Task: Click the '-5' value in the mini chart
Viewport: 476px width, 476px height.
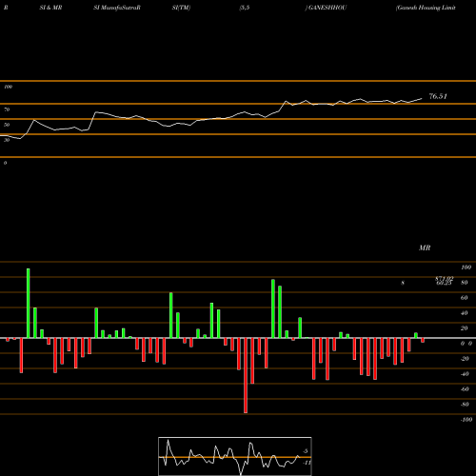Action: click(x=305, y=451)
